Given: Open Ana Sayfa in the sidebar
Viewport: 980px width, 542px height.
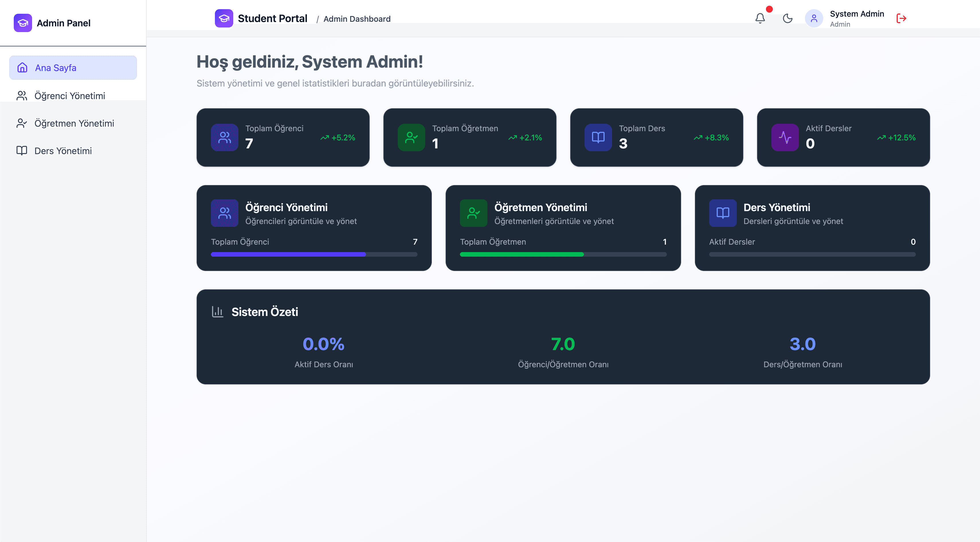Looking at the screenshot, I should click(x=73, y=68).
